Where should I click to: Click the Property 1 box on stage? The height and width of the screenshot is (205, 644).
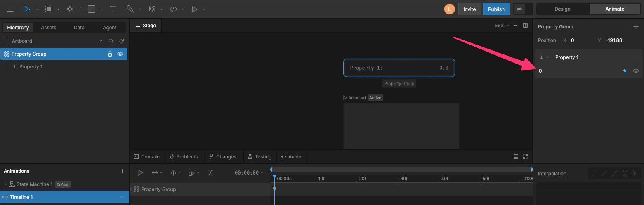coord(399,68)
